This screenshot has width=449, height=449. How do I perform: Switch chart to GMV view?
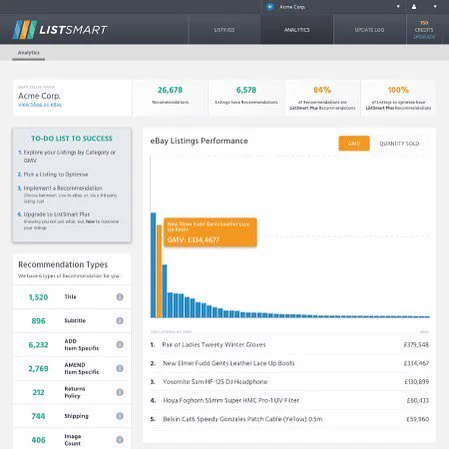[354, 143]
